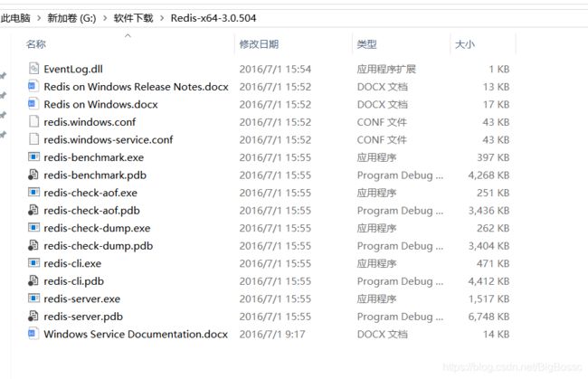
Task: Sort files by 名称 column header
Action: coord(36,44)
